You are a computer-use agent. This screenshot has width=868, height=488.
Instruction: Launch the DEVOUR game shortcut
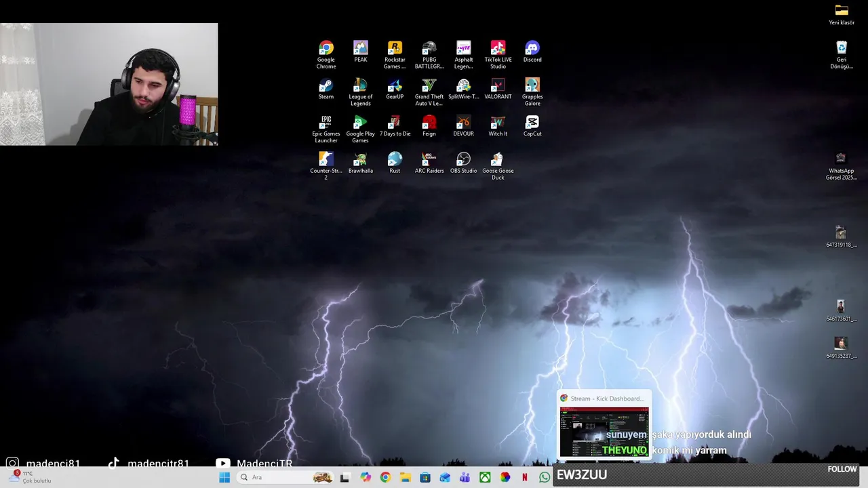coord(464,127)
